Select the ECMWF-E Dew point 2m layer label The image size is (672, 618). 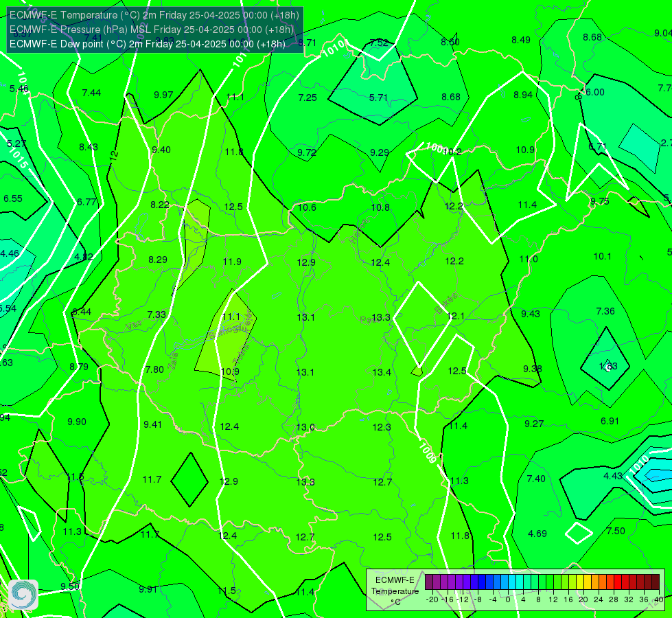pyautogui.click(x=147, y=44)
